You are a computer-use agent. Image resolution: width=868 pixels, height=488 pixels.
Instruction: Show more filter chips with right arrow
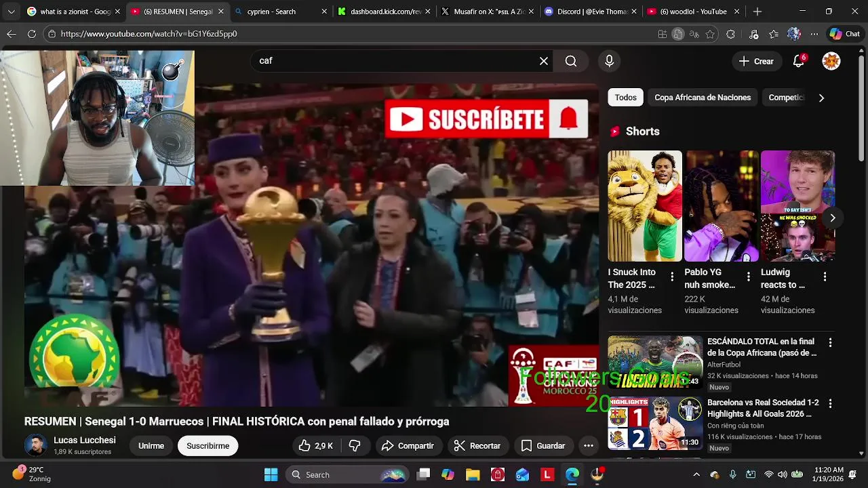[x=821, y=98]
